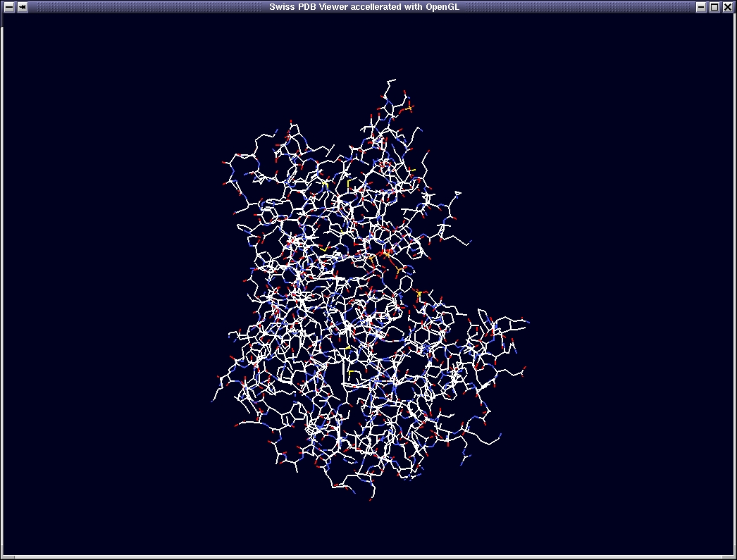
Task: Click the right border of the window
Action: (735, 282)
